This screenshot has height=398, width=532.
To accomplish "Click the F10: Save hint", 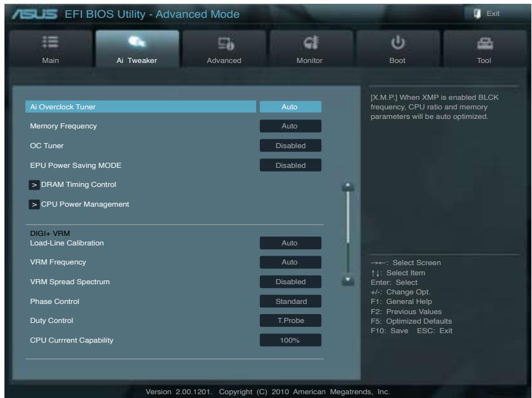I will [x=390, y=331].
